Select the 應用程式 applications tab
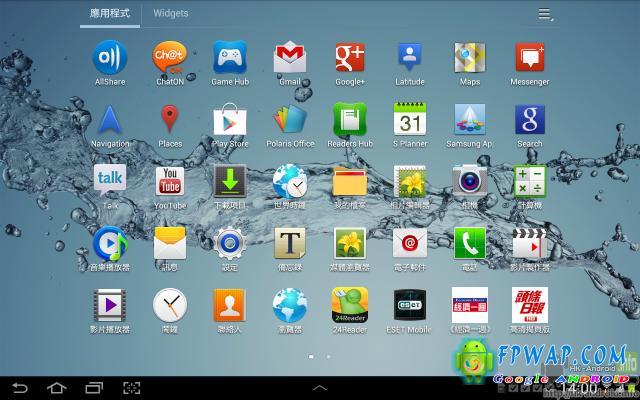 click(110, 14)
